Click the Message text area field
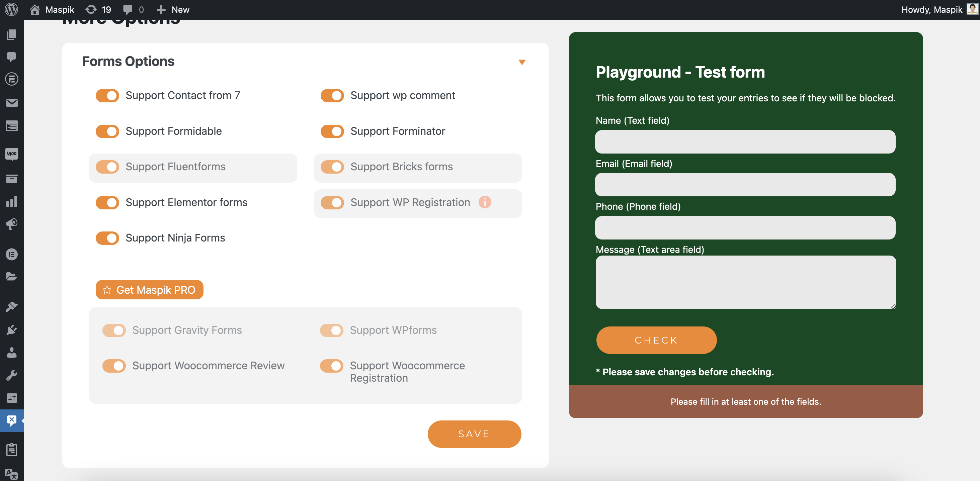This screenshot has height=481, width=980. (746, 282)
